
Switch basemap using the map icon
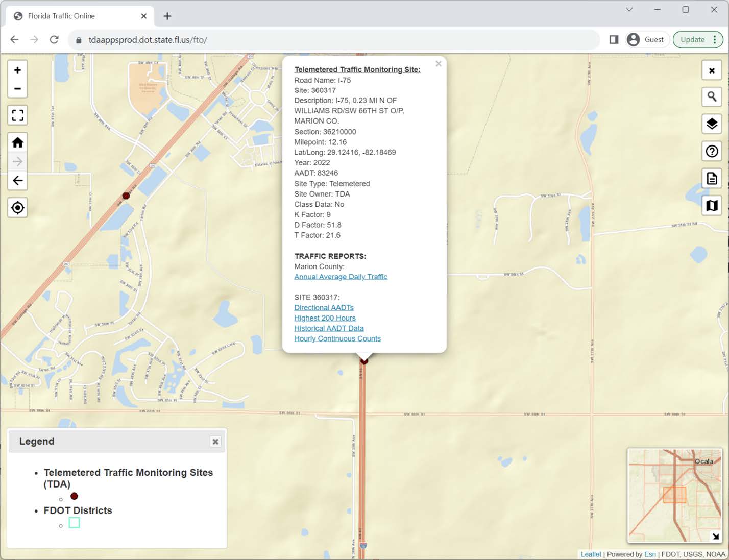point(712,205)
